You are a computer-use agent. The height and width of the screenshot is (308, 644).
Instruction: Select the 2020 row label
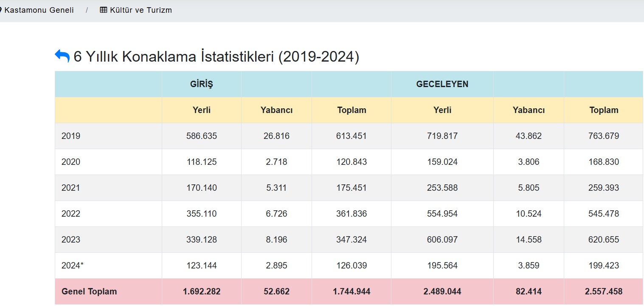71,162
